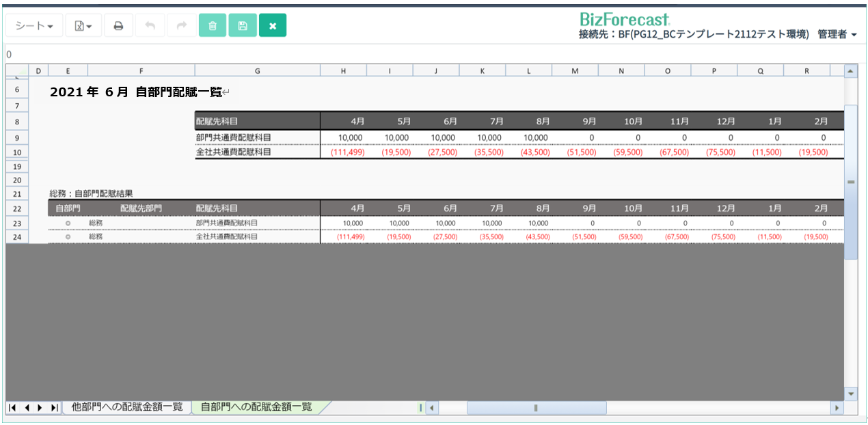This screenshot has width=868, height=425.
Task: Click the vertical scrollbar down arrow
Action: 850,394
